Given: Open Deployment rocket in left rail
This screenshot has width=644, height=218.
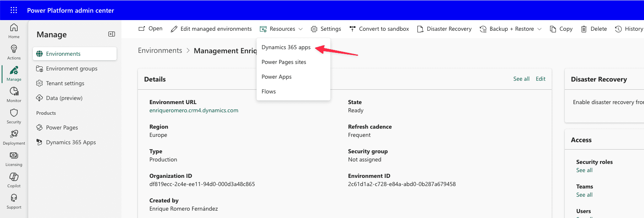Looking at the screenshot, I should (14, 137).
